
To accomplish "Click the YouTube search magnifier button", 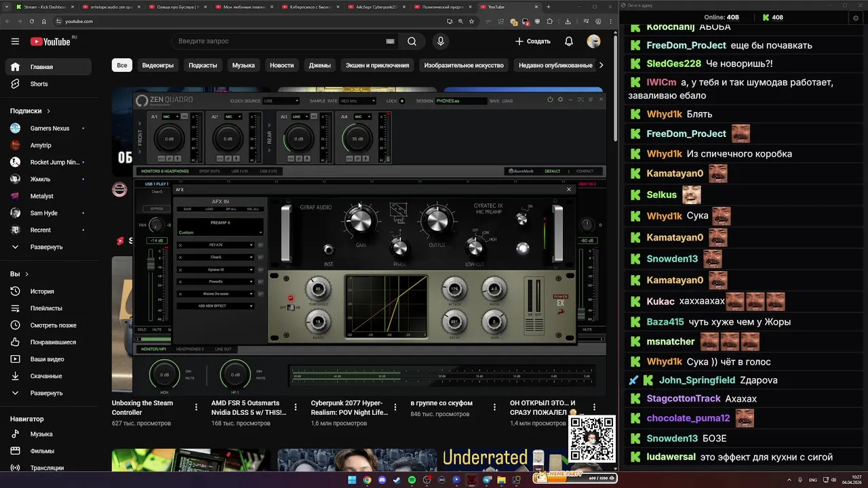I will [x=412, y=41].
